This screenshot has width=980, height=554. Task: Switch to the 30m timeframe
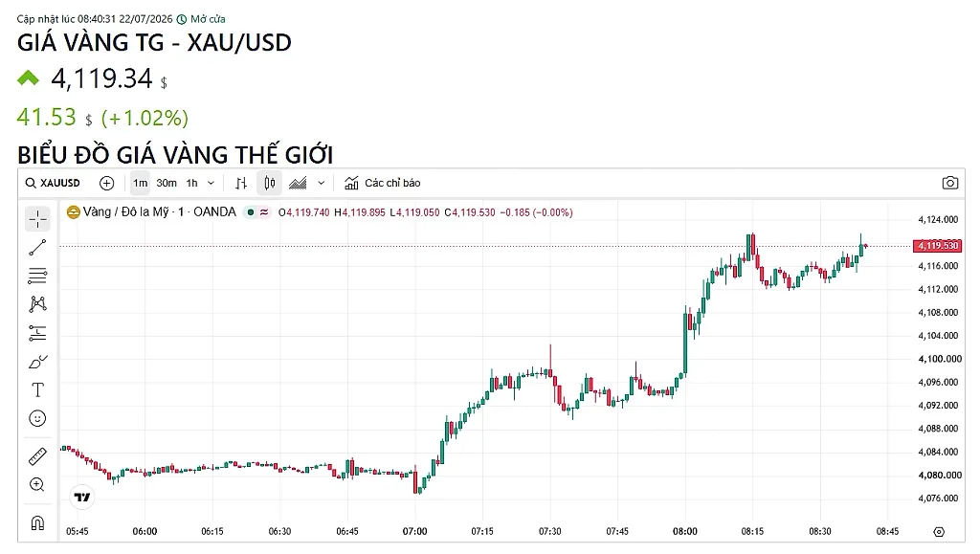pyautogui.click(x=167, y=183)
